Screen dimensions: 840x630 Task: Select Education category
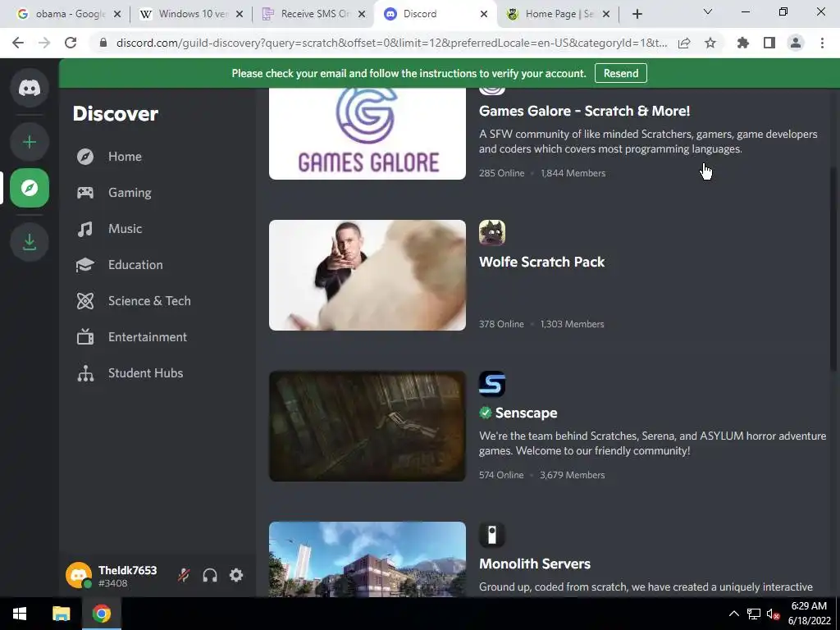coord(157,265)
